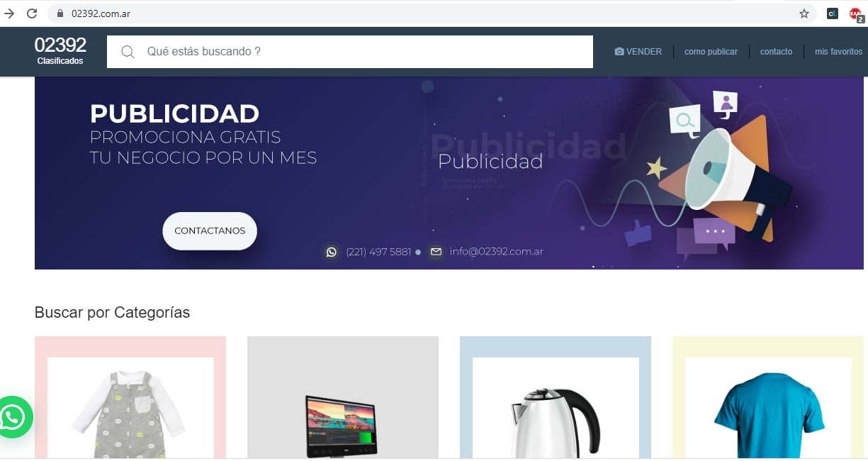The height and width of the screenshot is (461, 868).
Task: Open the VENDER menu item
Action: [x=638, y=52]
